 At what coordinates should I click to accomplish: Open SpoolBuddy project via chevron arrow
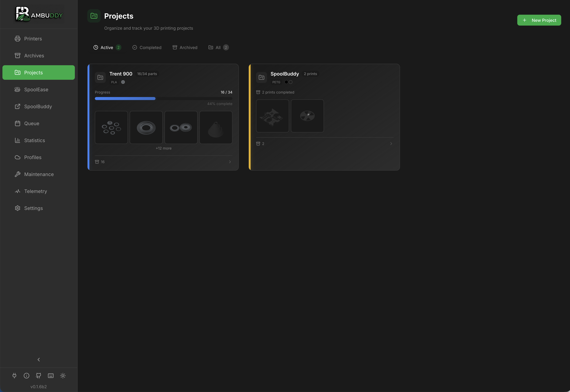391,144
